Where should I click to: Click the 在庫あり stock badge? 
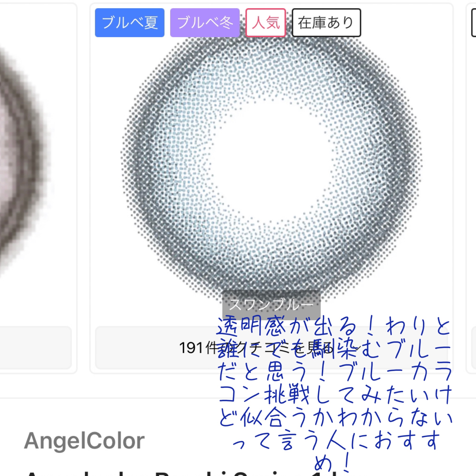pyautogui.click(x=326, y=23)
